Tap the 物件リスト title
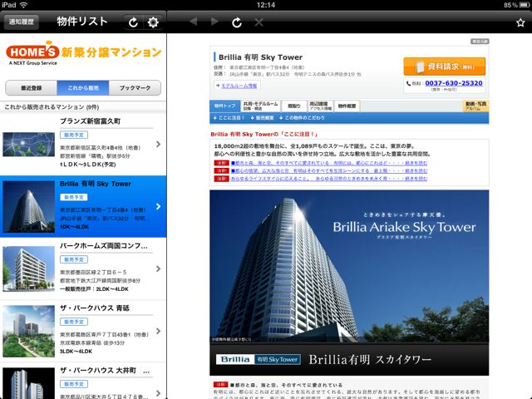The image size is (532, 399). point(82,22)
